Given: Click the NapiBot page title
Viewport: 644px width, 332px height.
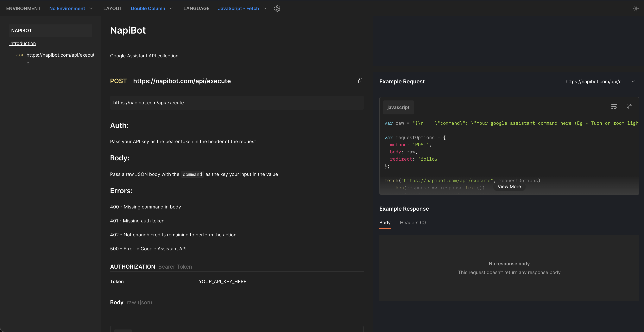Looking at the screenshot, I should (128, 30).
